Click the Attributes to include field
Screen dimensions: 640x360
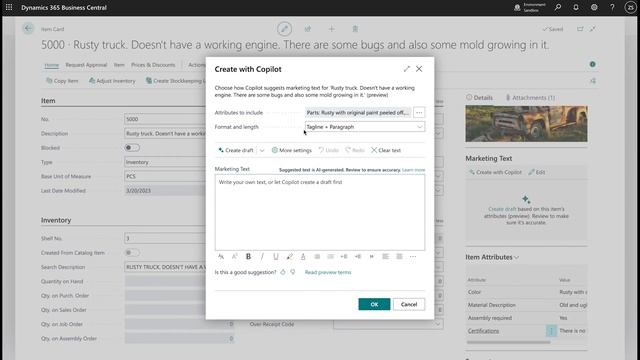coord(358,112)
